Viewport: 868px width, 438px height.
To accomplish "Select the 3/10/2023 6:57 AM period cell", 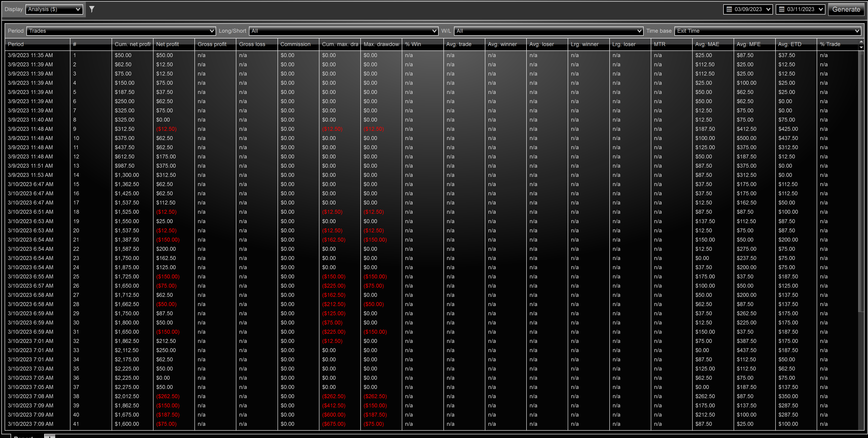I will 30,286.
